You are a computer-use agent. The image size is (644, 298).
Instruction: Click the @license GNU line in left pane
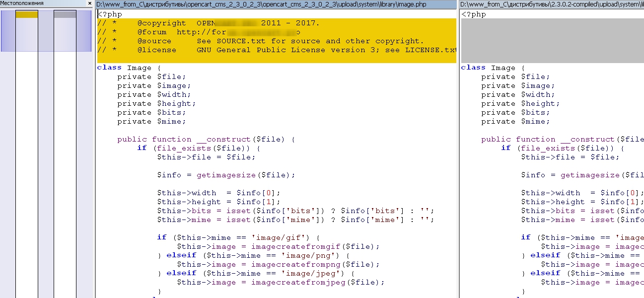[x=277, y=50]
